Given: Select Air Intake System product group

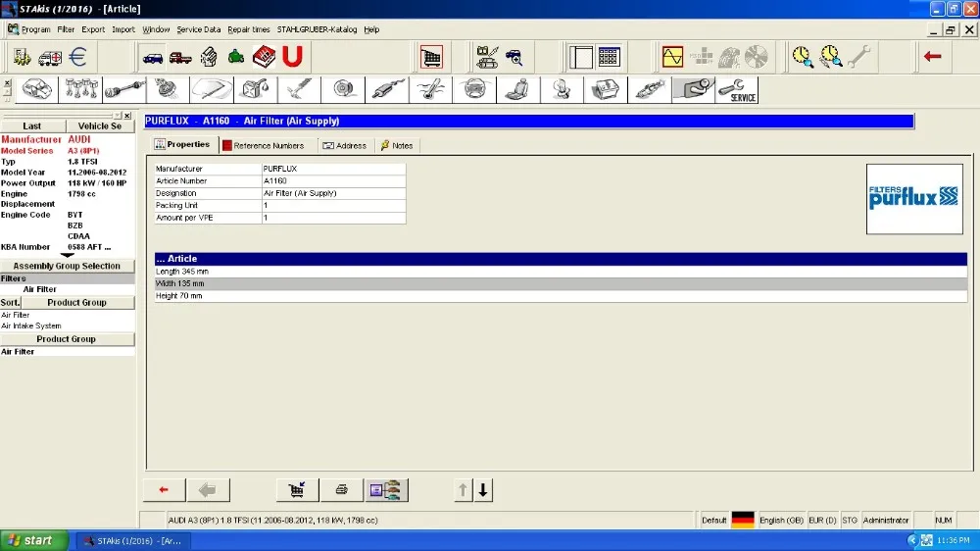Looking at the screenshot, I should point(31,326).
